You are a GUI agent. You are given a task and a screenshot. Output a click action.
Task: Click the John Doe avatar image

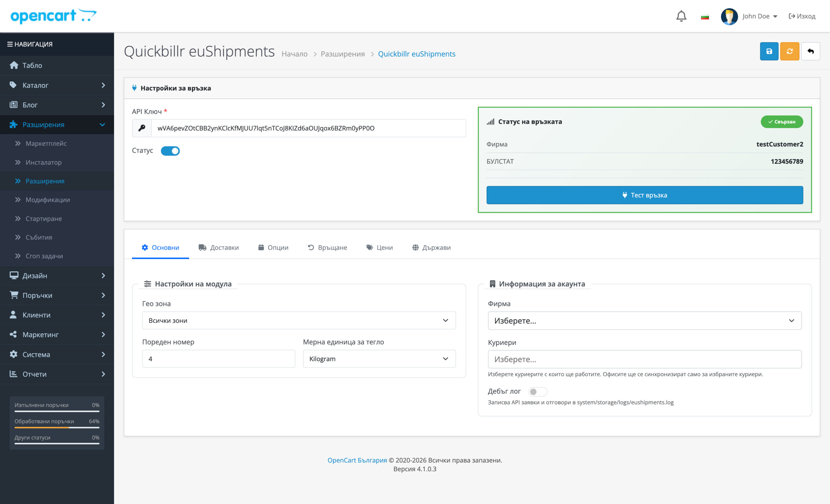click(x=729, y=16)
